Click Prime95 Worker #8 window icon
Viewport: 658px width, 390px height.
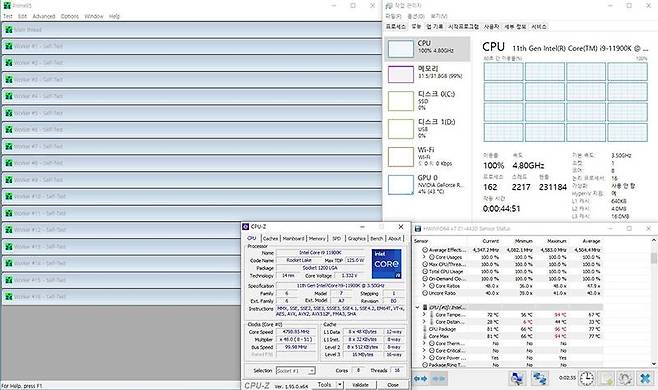tap(8, 163)
